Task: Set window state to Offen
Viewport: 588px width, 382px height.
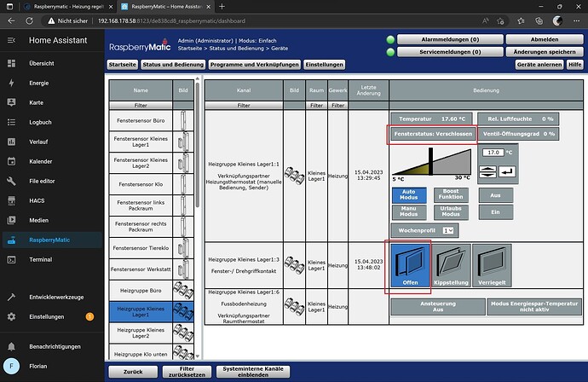Action: click(x=410, y=266)
